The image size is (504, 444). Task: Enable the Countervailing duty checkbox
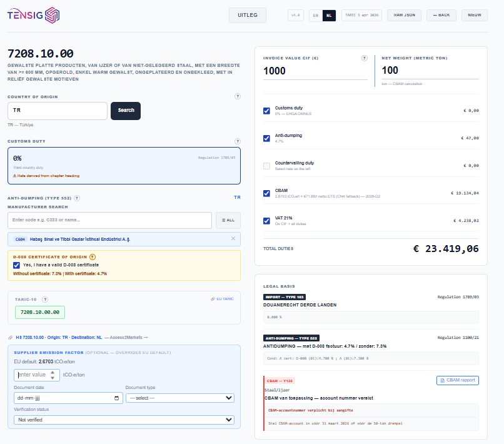click(266, 165)
